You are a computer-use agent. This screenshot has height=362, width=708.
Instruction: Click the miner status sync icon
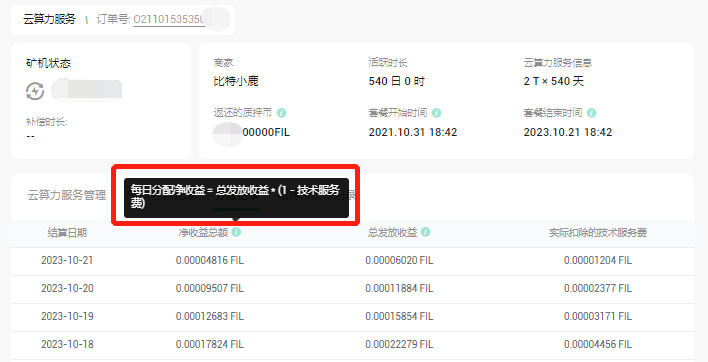[35, 92]
